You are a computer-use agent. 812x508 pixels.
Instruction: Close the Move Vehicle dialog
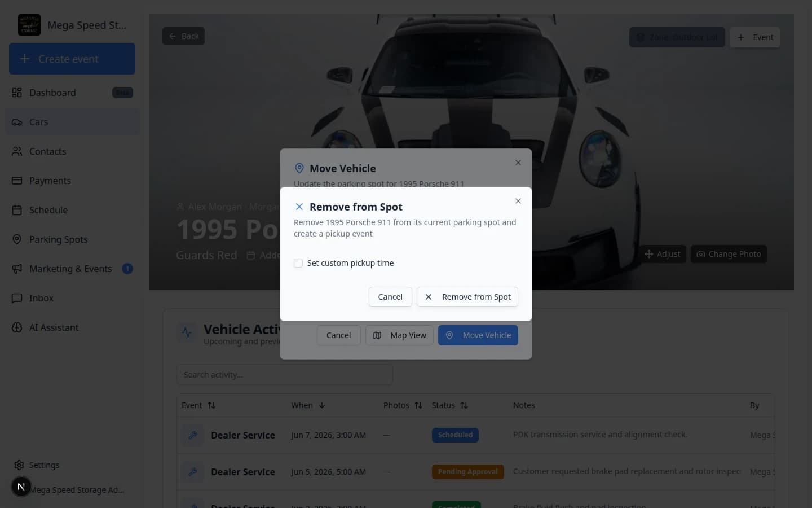(518, 163)
